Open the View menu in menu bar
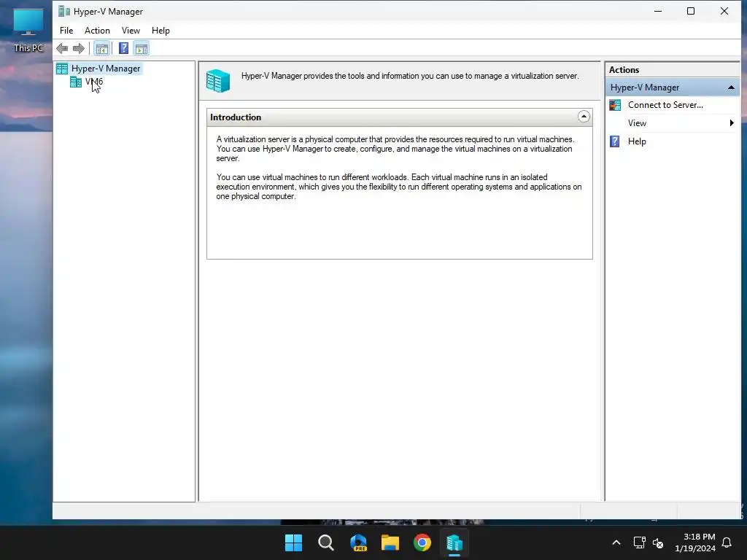 point(131,31)
